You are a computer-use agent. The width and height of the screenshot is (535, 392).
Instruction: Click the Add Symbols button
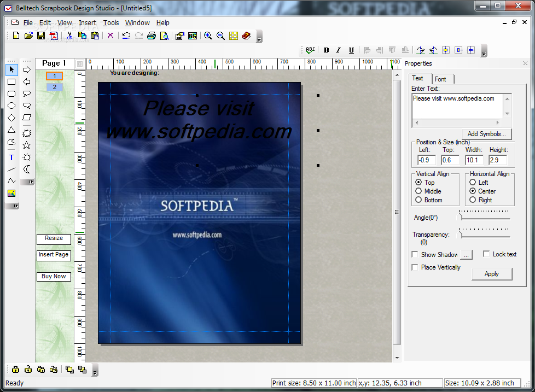point(487,134)
